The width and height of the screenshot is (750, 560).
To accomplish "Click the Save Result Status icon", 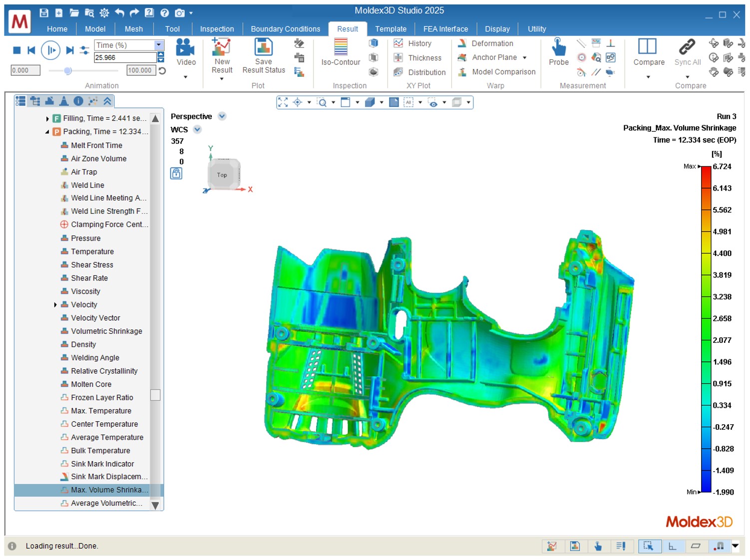I will (263, 47).
